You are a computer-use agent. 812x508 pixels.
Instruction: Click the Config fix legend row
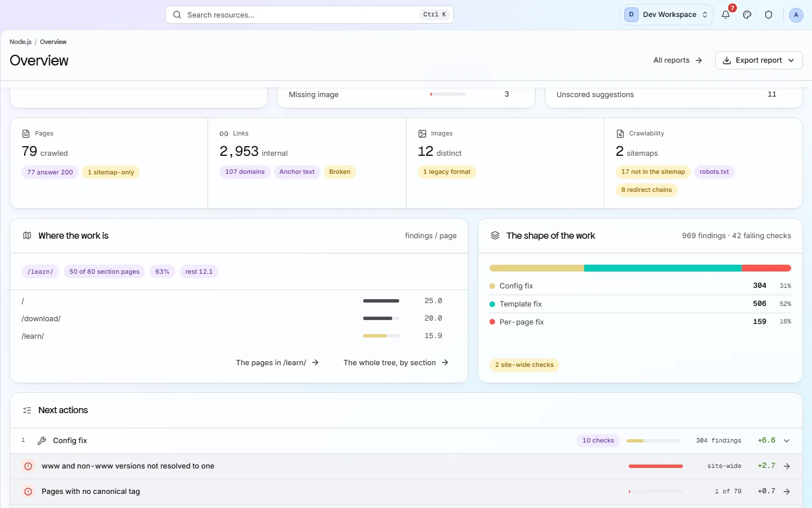tap(640, 286)
